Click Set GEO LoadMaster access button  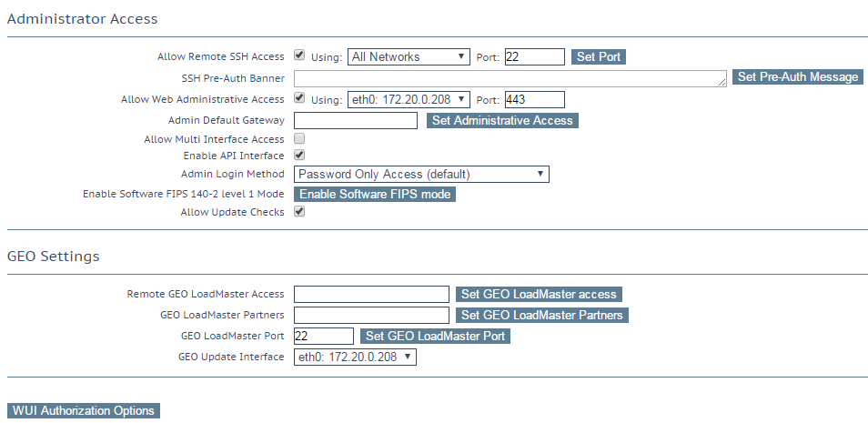click(539, 294)
